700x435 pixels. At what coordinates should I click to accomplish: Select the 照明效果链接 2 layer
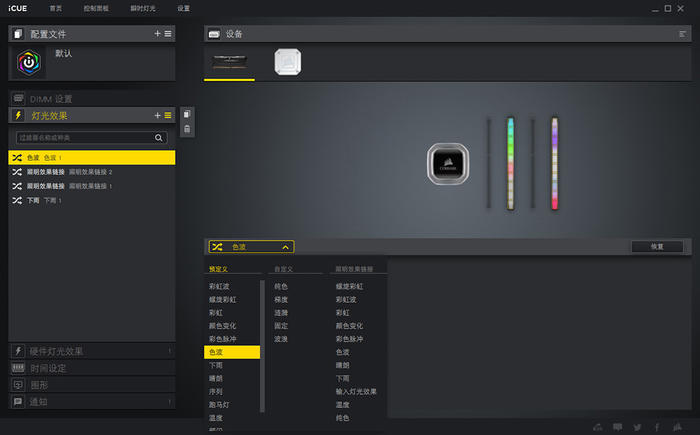point(92,172)
